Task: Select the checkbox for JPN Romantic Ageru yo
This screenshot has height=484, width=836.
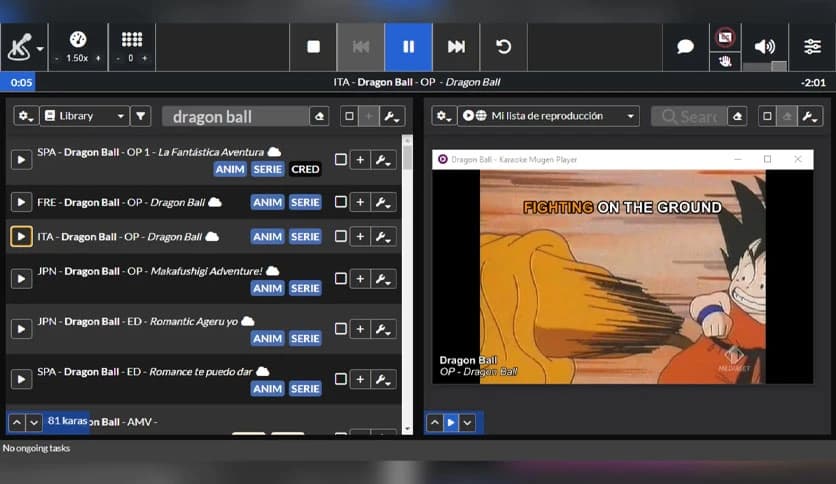Action: 341,329
